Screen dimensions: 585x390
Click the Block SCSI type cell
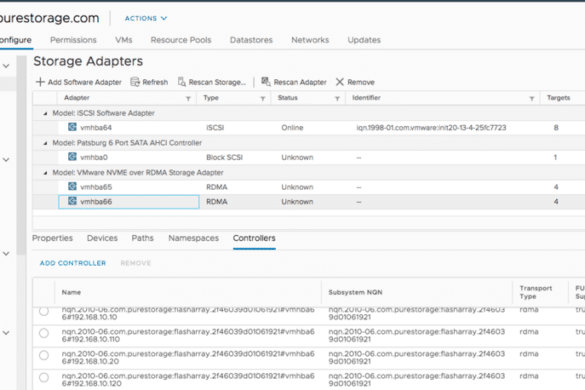224,157
